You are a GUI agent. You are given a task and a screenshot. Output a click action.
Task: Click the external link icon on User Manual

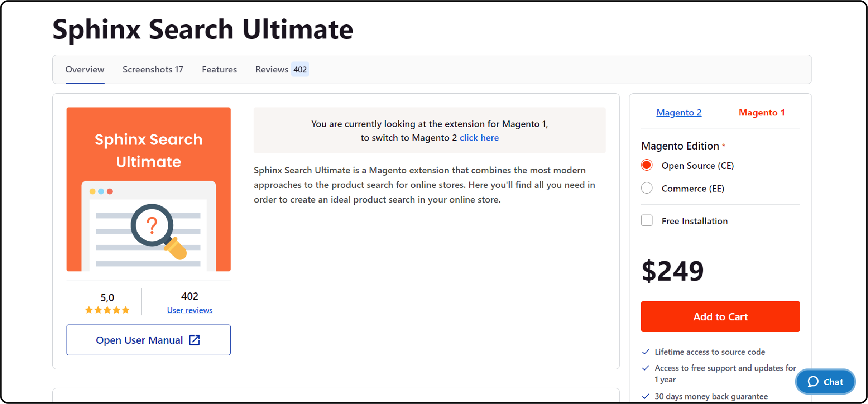pyautogui.click(x=195, y=340)
